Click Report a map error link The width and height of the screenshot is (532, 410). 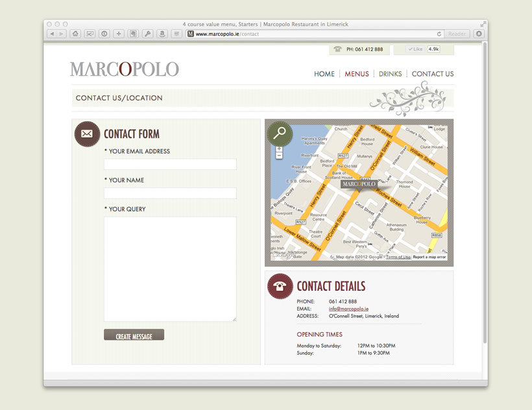click(429, 257)
